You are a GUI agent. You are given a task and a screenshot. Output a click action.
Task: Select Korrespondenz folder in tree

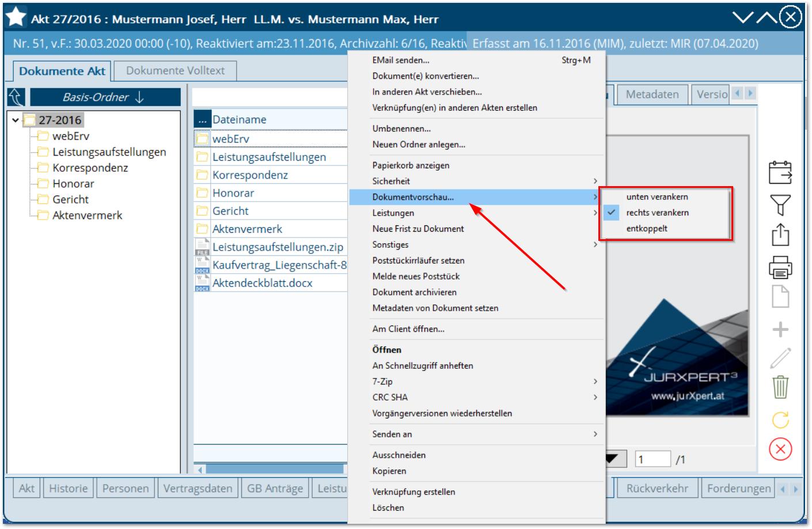[90, 168]
